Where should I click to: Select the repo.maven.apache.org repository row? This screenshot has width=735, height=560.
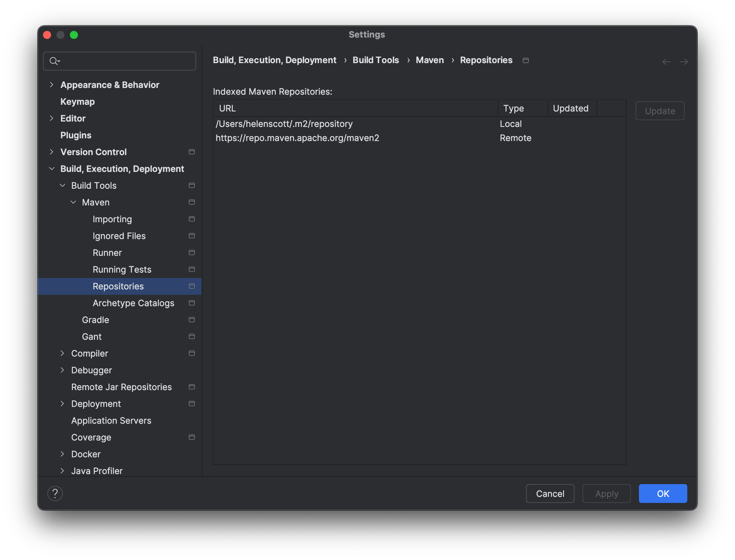[297, 138]
